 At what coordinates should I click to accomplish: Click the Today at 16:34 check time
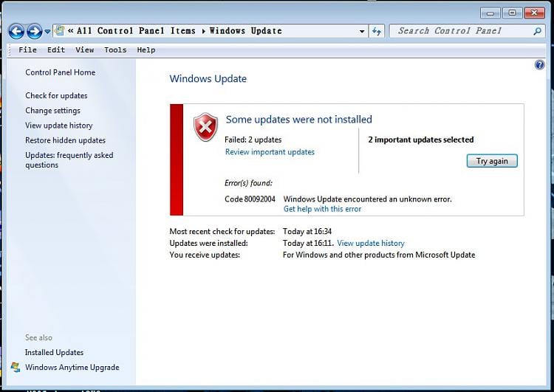(307, 232)
